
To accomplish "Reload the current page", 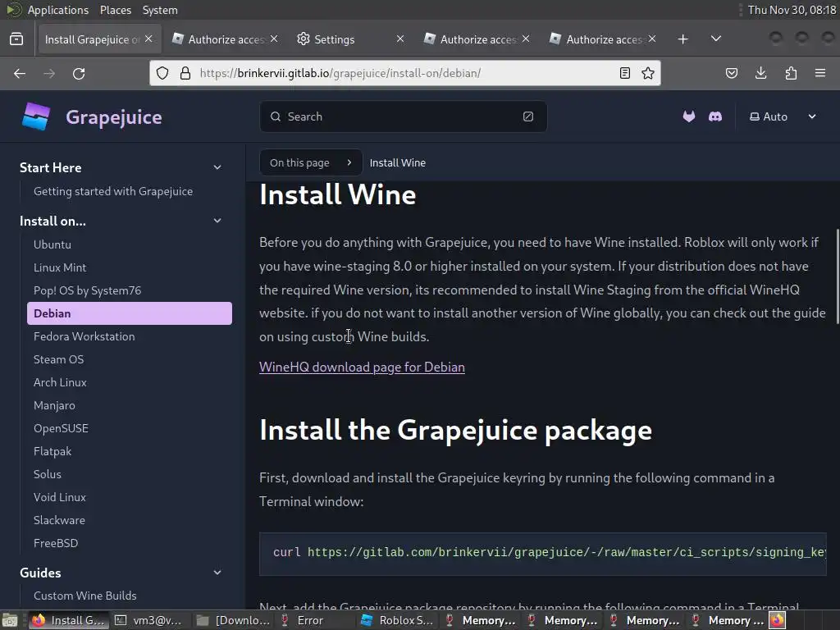I will 79,73.
